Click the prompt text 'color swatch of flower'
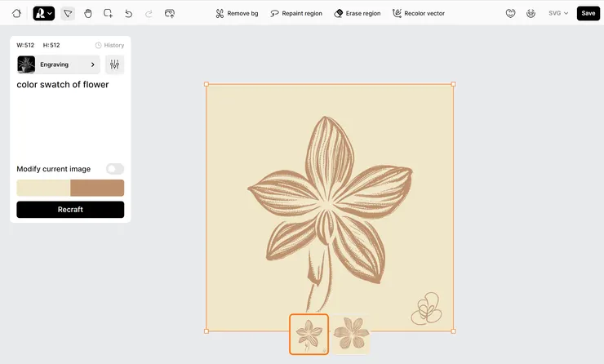 point(63,84)
